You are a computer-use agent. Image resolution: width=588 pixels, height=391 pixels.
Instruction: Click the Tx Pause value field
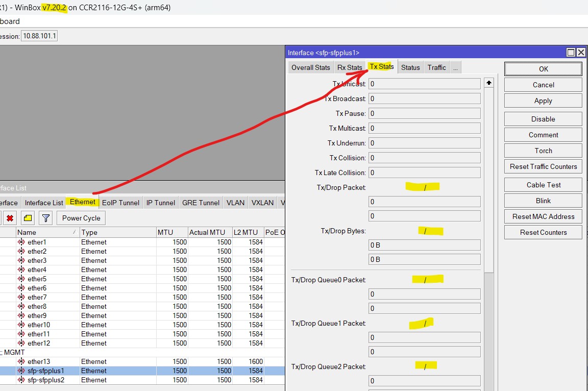click(x=425, y=114)
